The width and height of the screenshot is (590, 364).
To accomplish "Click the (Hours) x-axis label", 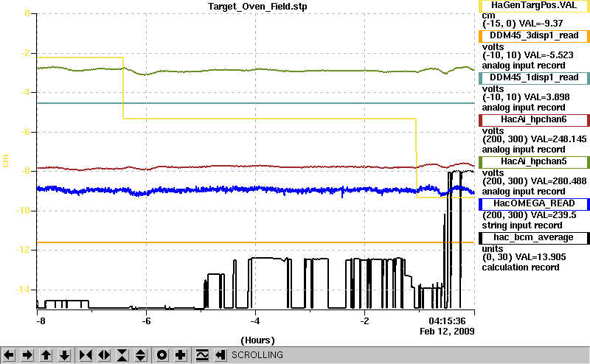I will coord(257,340).
